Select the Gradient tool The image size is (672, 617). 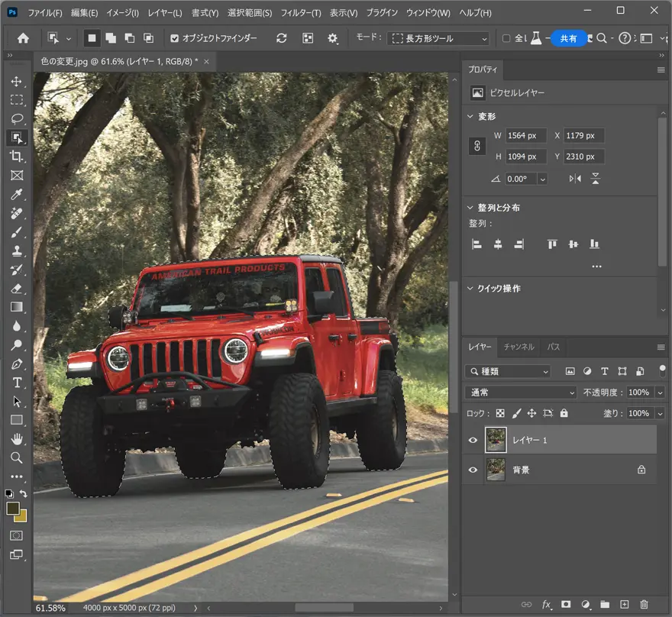16,307
